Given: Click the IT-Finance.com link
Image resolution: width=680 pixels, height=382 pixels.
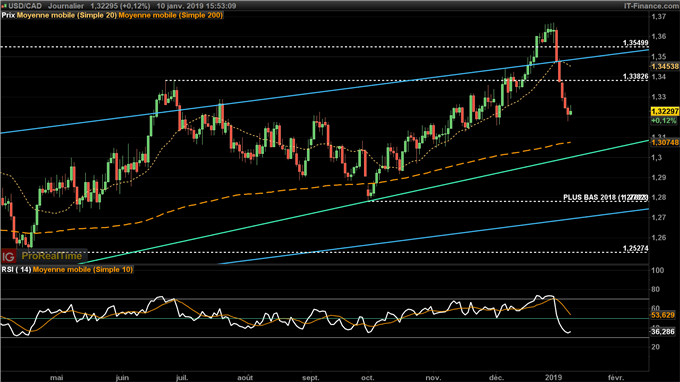Looking at the screenshot, I should [x=654, y=6].
